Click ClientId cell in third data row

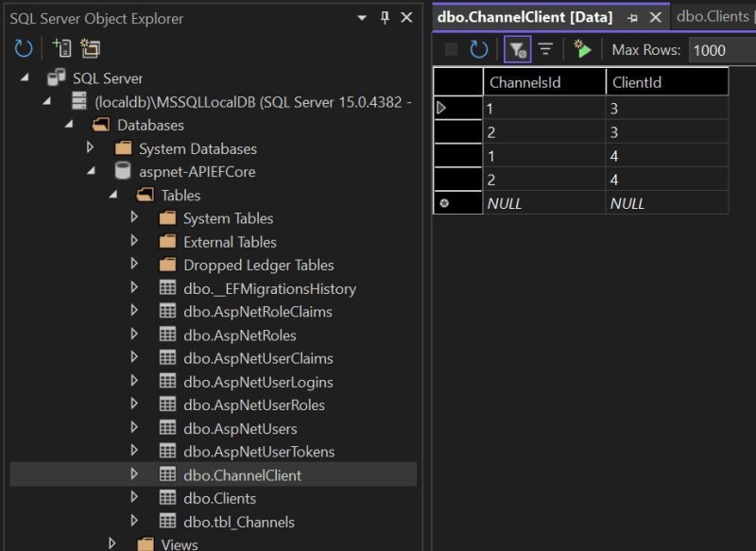click(667, 156)
